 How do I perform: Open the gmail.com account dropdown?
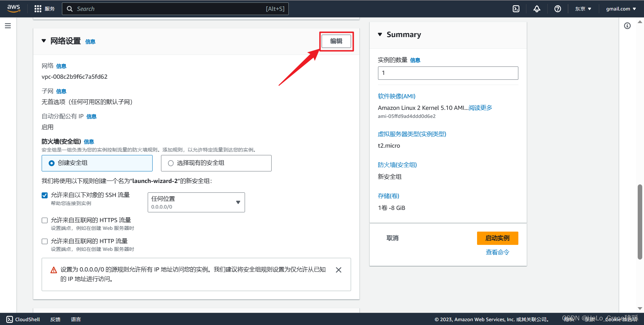click(x=621, y=9)
